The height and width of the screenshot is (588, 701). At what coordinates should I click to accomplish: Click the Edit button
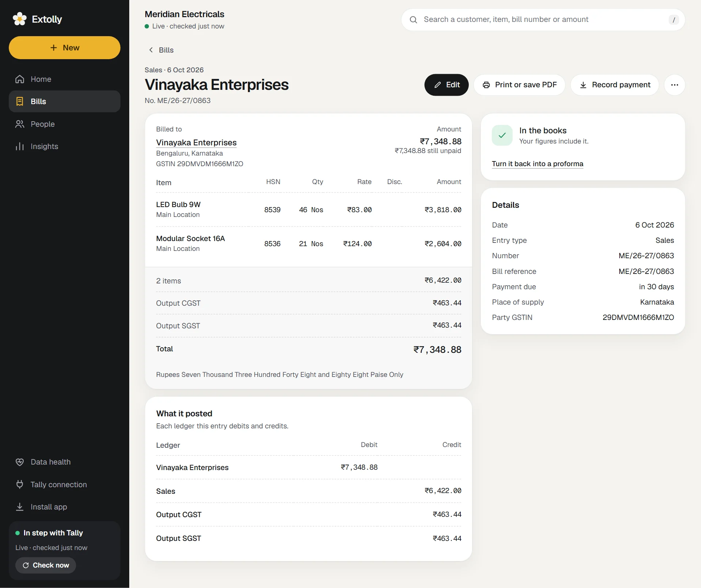(447, 85)
